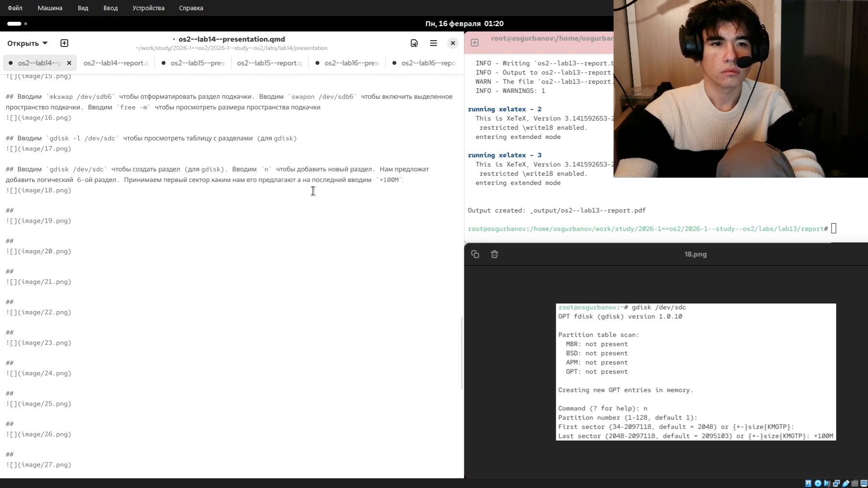
Task: Delete 18.png with the trash icon
Action: [494, 254]
